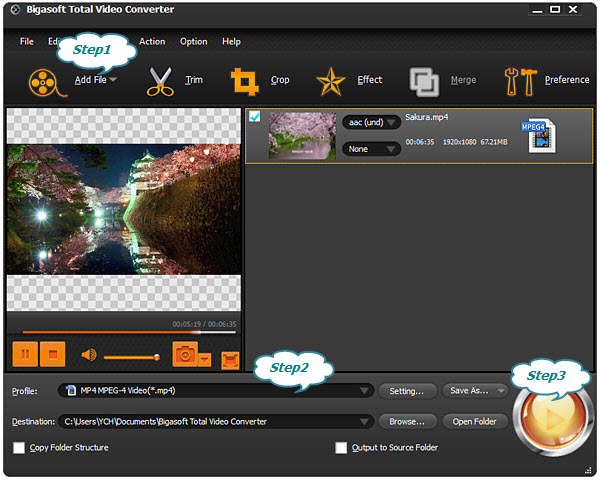The image size is (600, 480).
Task: Click the Add File label
Action: tap(90, 80)
